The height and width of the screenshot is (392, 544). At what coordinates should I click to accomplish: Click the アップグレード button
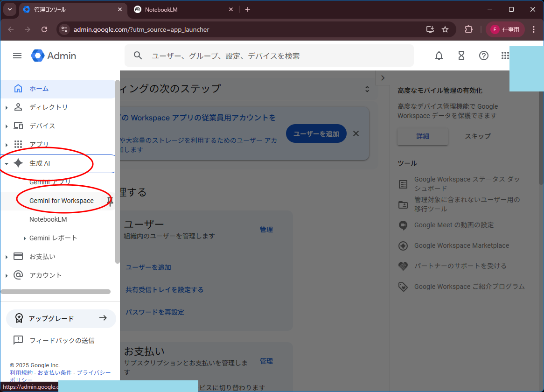tap(61, 318)
